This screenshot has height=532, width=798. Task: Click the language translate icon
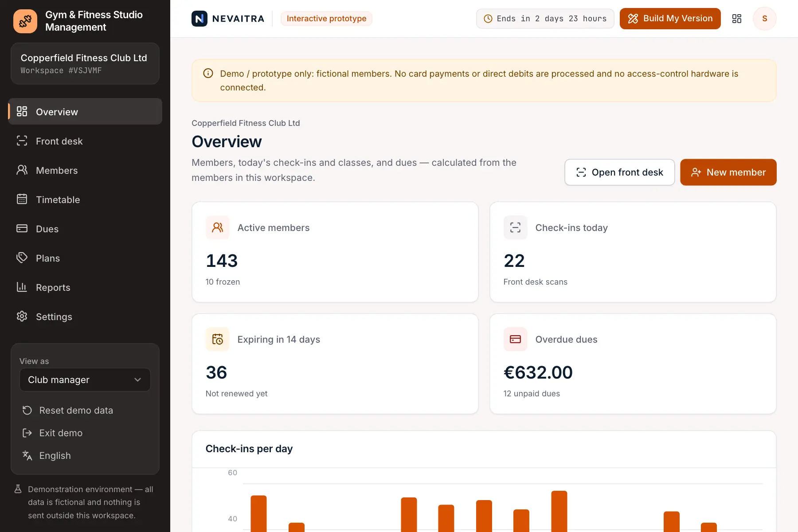tap(27, 456)
